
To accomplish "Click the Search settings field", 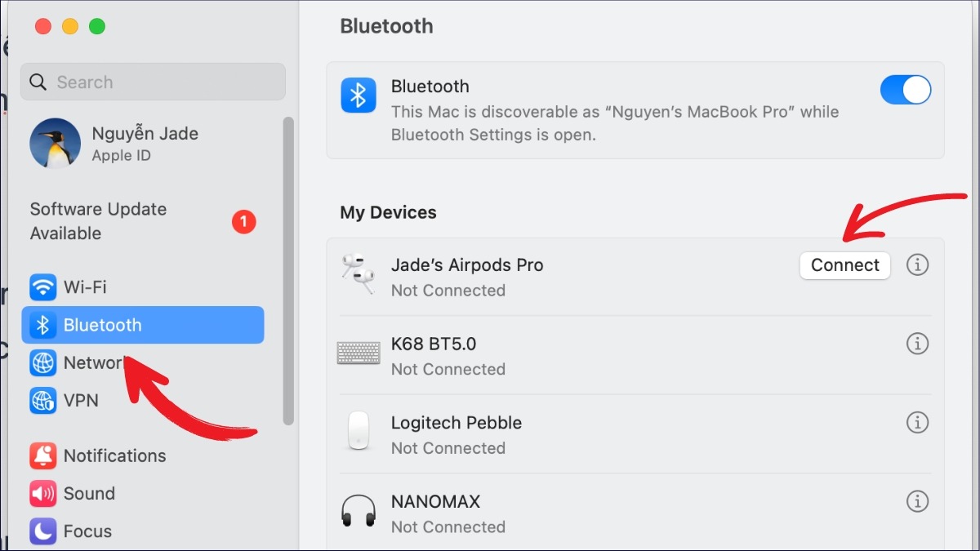I will tap(153, 82).
